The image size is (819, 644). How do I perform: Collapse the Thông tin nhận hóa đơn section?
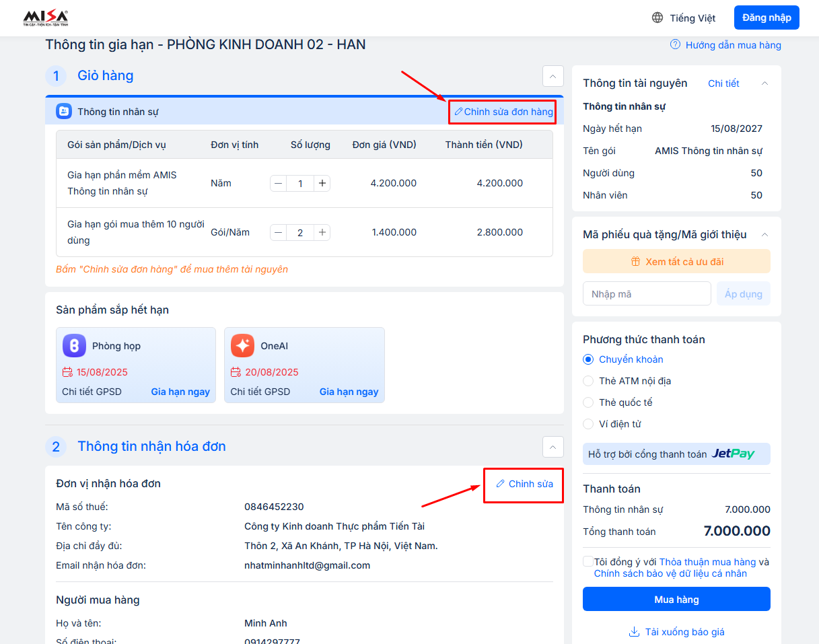(553, 446)
